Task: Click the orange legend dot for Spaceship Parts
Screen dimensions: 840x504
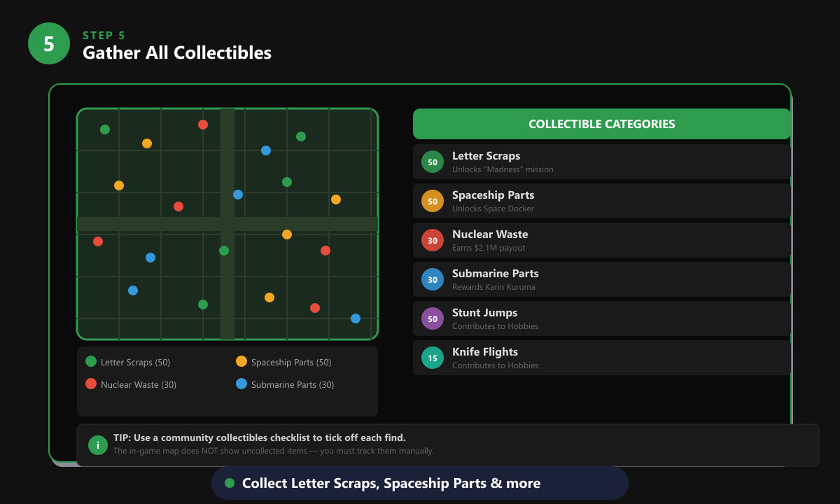Action: point(241,361)
